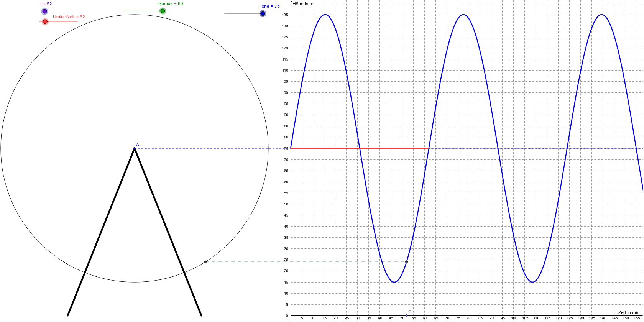Click the 'Umlaufzeit = 62' label
The height and width of the screenshot is (322, 644).
[x=69, y=17]
